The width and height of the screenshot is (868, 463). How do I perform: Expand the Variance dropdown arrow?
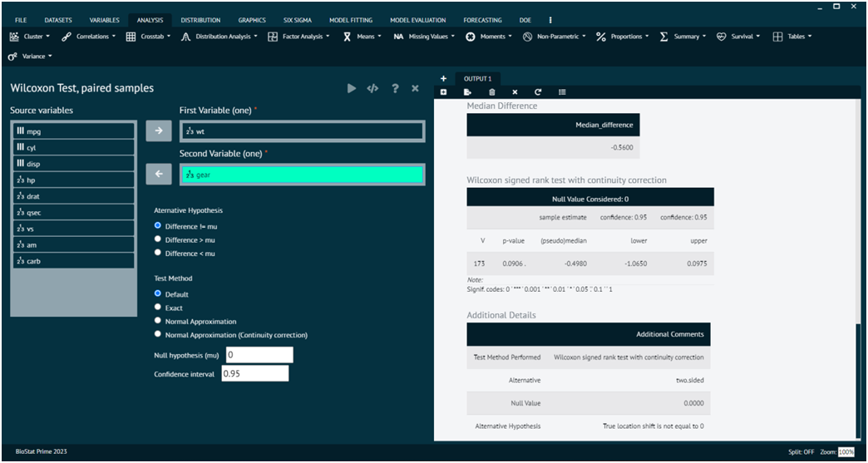click(50, 56)
